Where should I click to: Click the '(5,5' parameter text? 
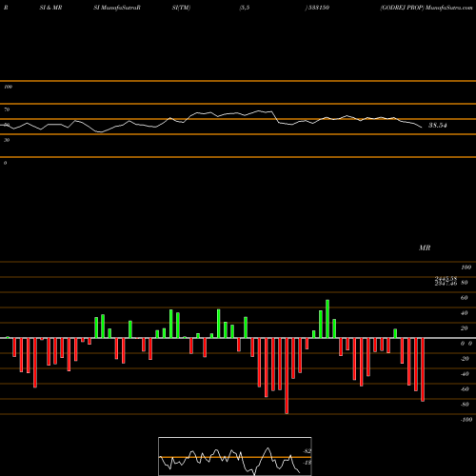245,8
